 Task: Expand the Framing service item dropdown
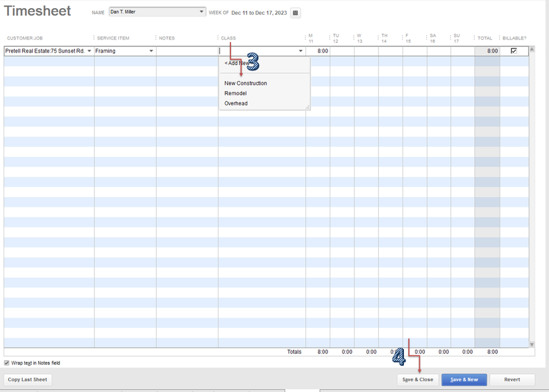pyautogui.click(x=151, y=51)
